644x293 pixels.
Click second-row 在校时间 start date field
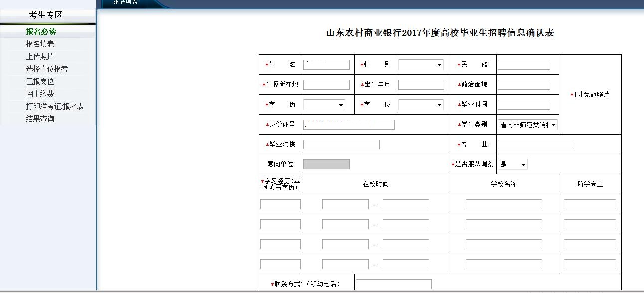pos(345,224)
